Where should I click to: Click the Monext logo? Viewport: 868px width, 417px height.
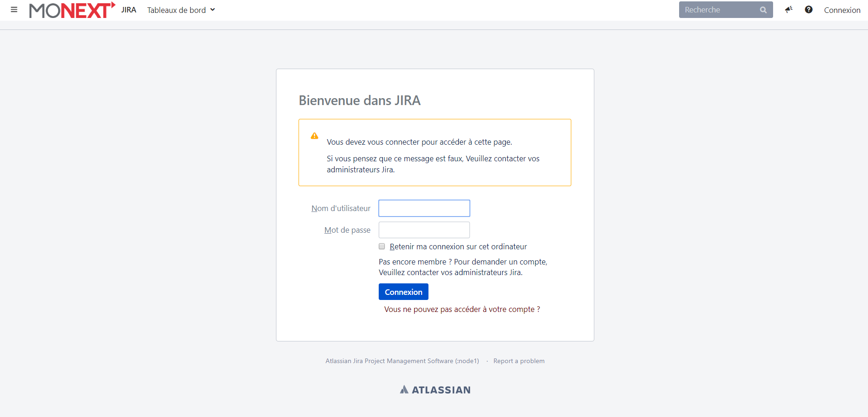tap(71, 10)
